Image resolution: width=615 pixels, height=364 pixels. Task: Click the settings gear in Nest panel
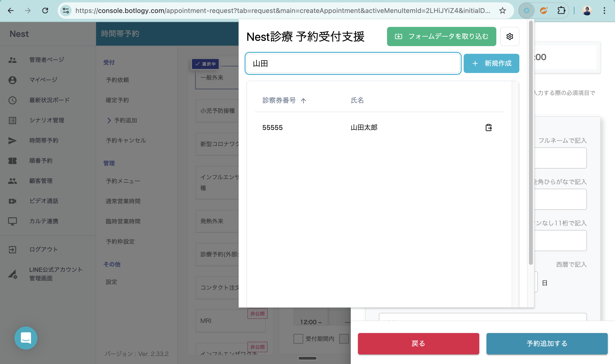[510, 36]
